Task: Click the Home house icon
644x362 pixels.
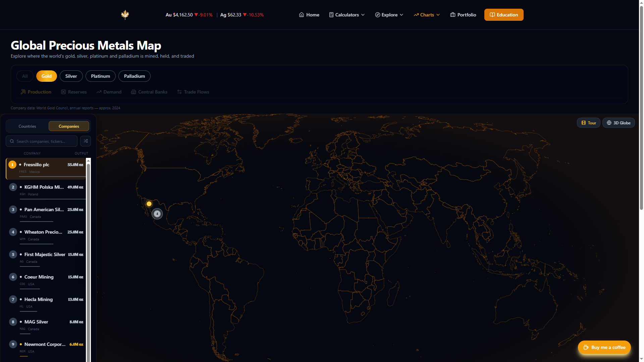Action: point(302,15)
